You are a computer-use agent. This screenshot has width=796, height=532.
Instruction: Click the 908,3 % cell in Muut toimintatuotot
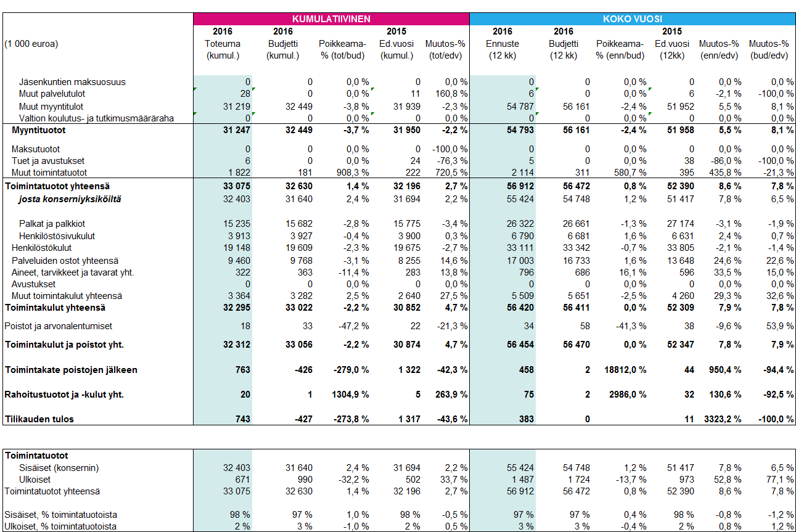[x=353, y=173]
